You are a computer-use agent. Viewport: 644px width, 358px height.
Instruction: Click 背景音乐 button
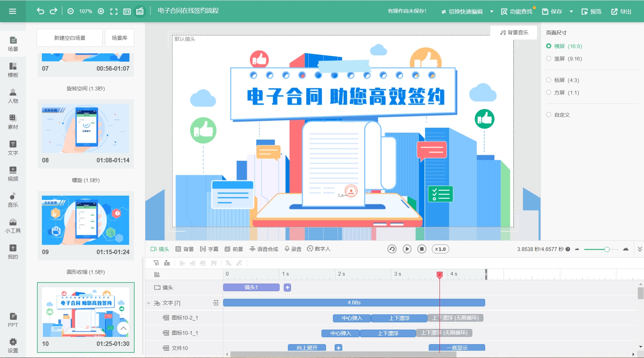(x=514, y=32)
